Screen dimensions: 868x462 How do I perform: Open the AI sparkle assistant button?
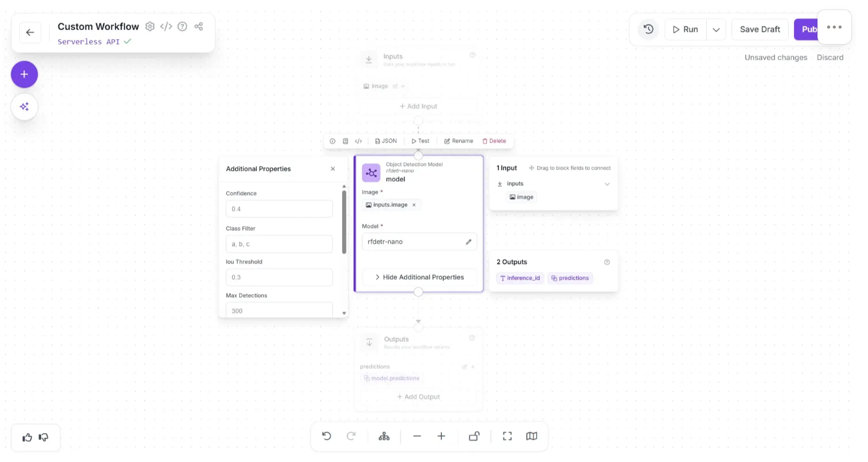tap(24, 107)
